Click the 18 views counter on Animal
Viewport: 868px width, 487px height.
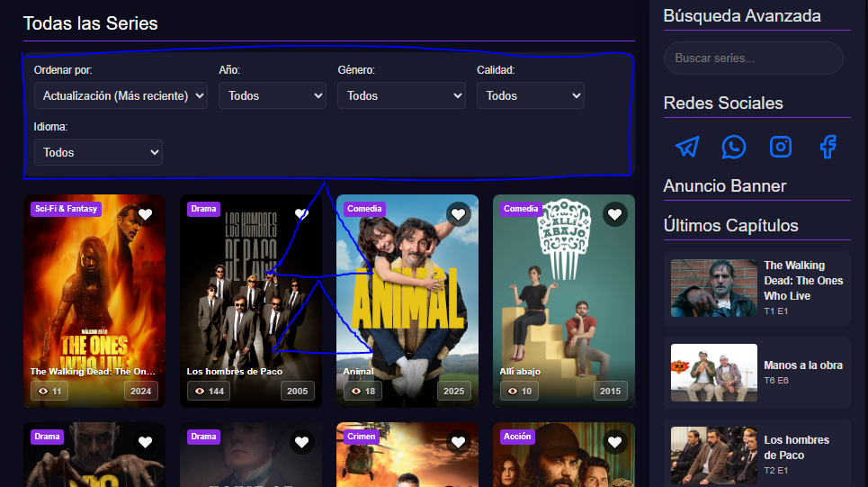coord(362,392)
